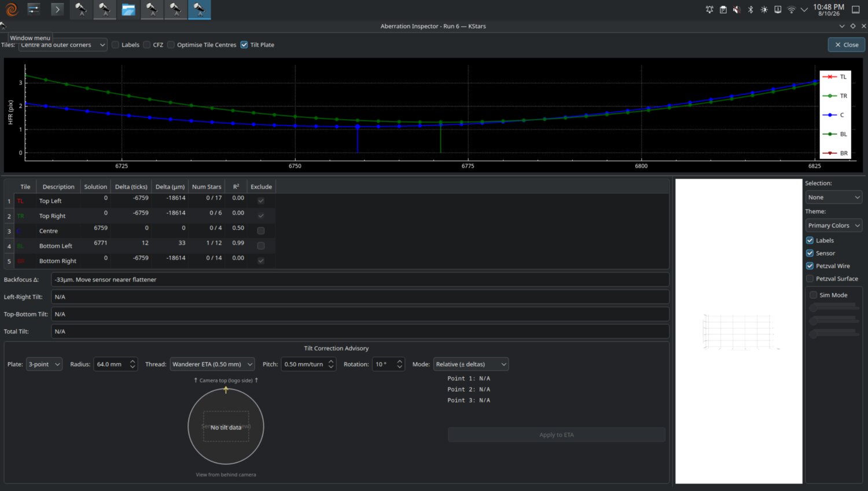
Task: Open the Plate dropdown showing 3-point
Action: [x=44, y=364]
